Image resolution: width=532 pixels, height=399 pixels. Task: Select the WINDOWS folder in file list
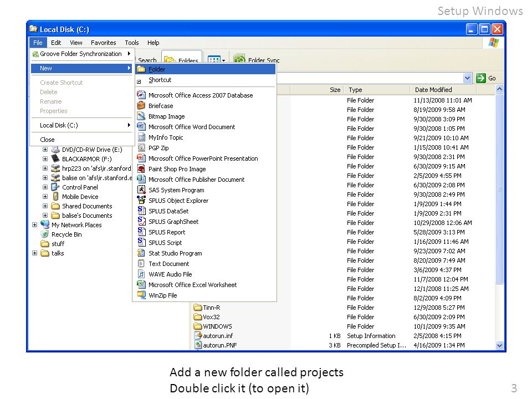tap(213, 326)
